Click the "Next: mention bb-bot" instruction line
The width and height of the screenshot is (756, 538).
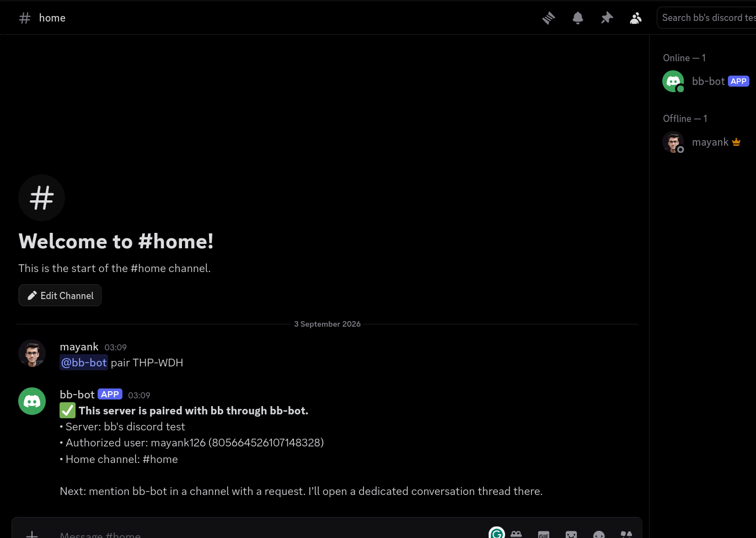(x=301, y=491)
